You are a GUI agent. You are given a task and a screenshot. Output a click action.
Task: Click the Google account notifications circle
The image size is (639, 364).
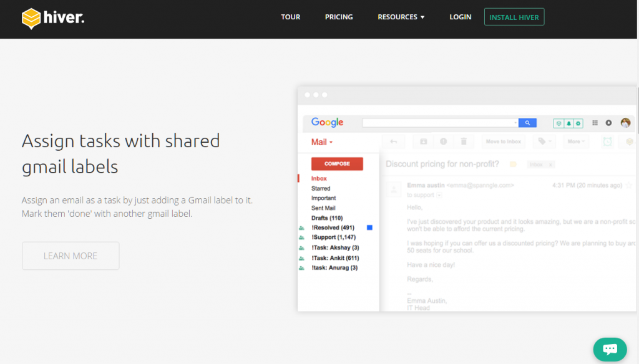click(608, 123)
